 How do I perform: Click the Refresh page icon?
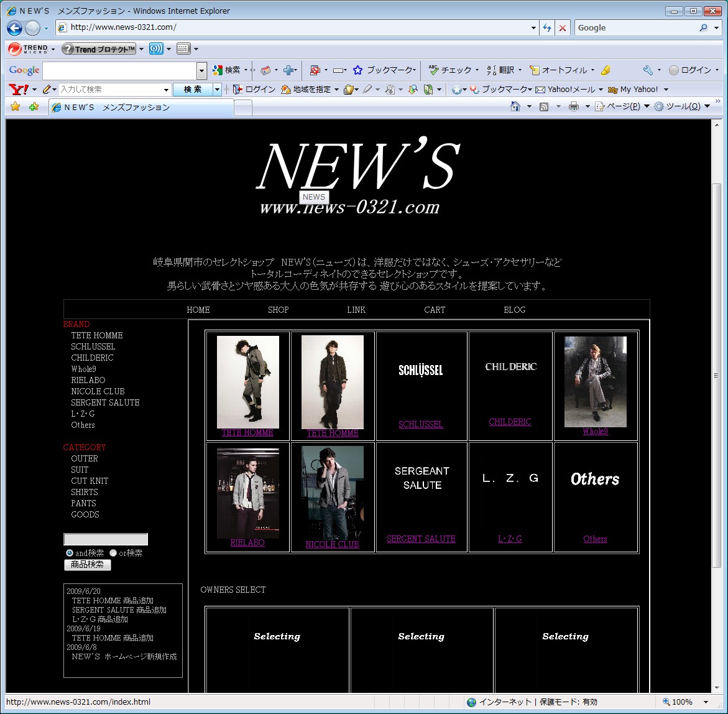click(547, 28)
